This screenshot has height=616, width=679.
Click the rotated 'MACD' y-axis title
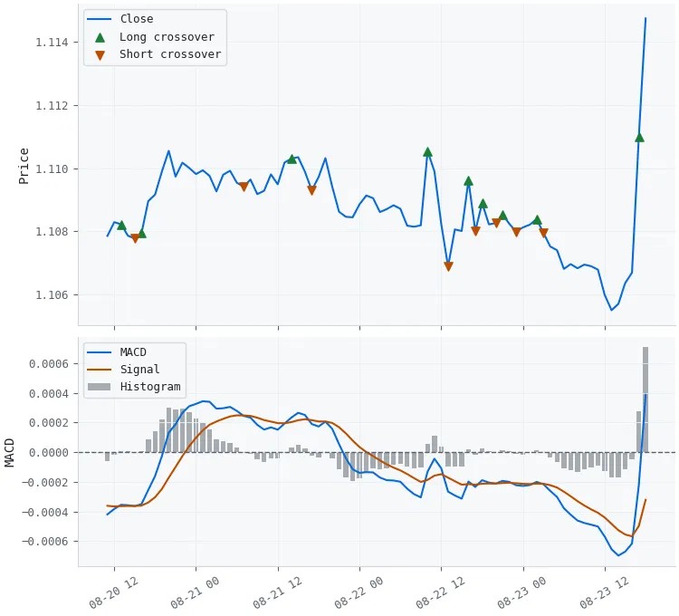[x=10, y=453]
